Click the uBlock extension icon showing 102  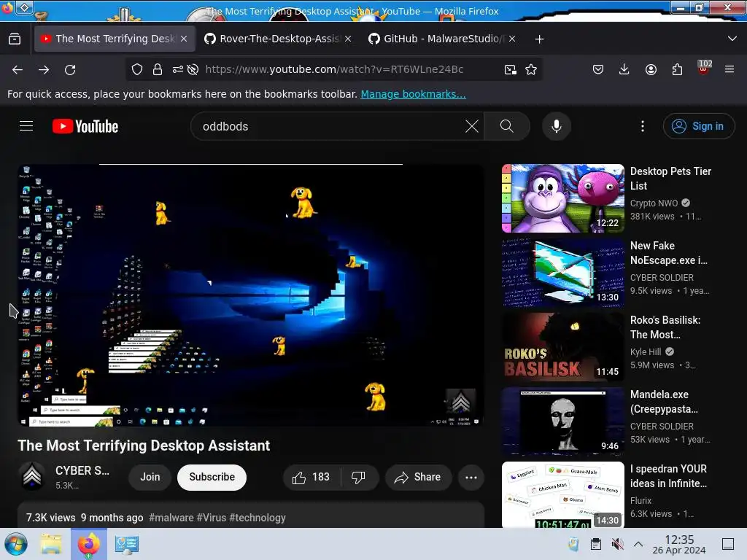(704, 68)
